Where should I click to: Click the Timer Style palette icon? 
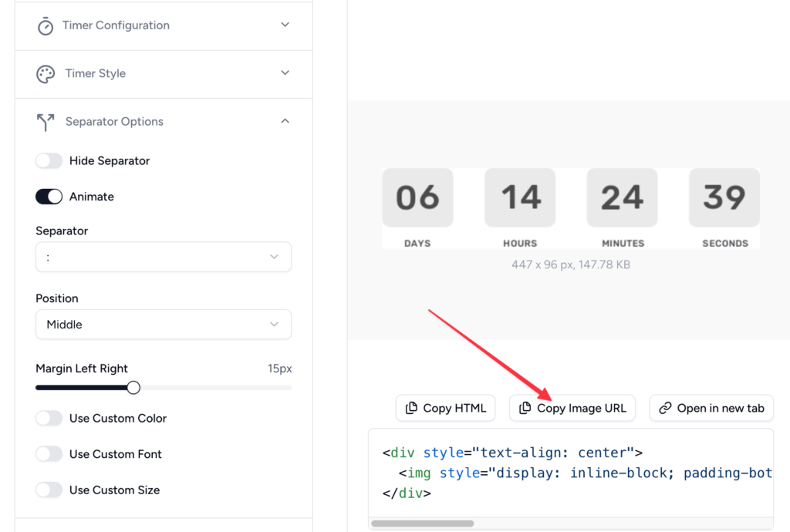click(45, 73)
